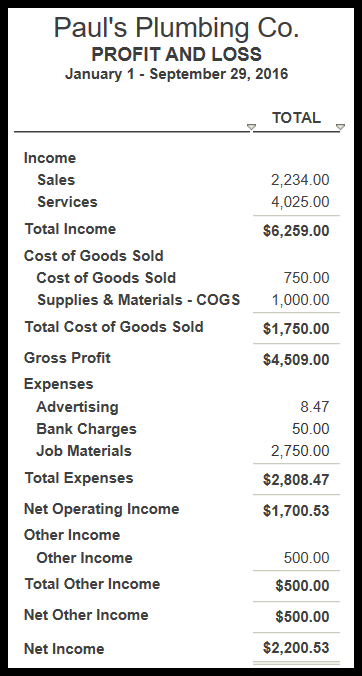Click the column arrow right of TOTAL
This screenshot has height=676, width=362.
340,127
